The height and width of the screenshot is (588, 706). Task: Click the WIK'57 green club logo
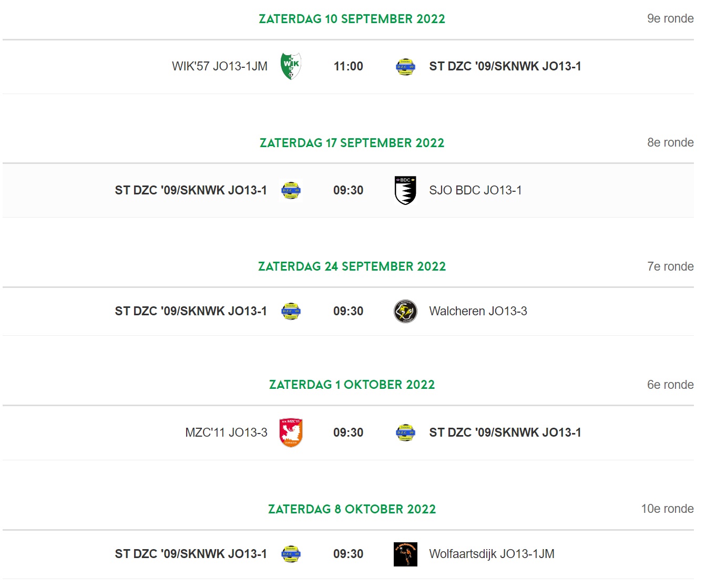pyautogui.click(x=291, y=66)
